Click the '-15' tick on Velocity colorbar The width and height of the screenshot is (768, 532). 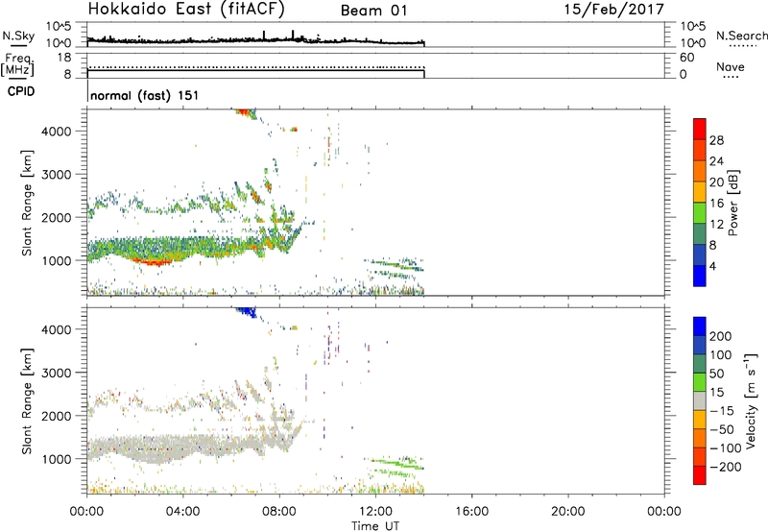[x=722, y=410]
